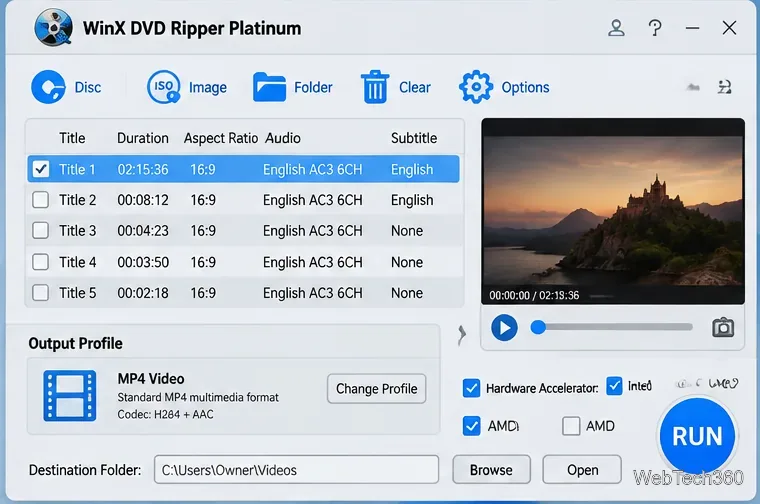Select the duration 00:03:50 cell
The image size is (760, 504).
[143, 262]
